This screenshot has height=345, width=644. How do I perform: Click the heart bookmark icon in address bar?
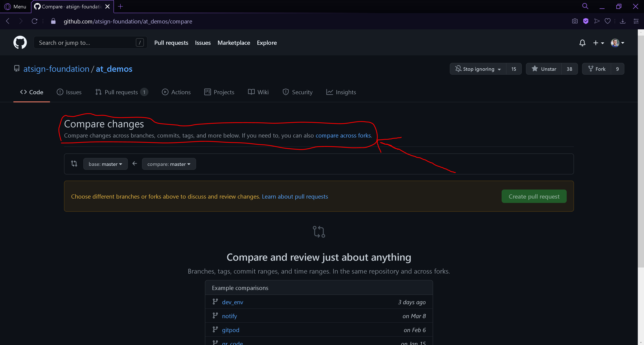click(x=607, y=21)
